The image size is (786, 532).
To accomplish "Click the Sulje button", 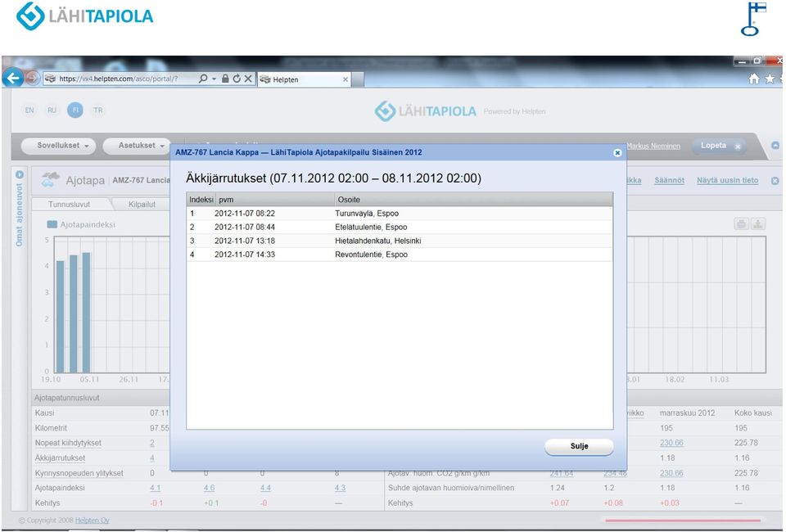I will click(x=579, y=446).
